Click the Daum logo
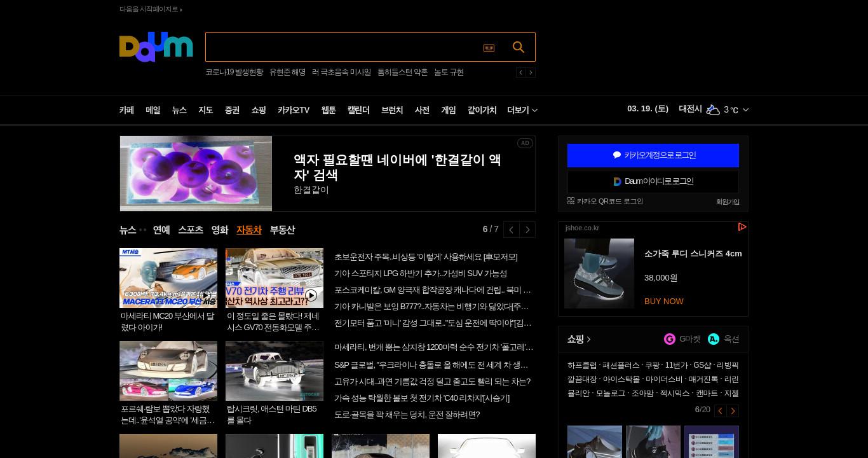Screen dimensions: 868x458 tap(156, 47)
